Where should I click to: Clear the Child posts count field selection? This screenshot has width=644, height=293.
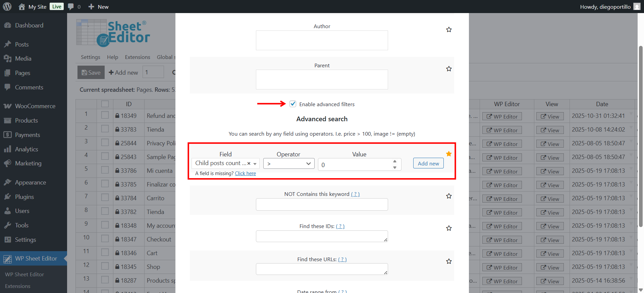[249, 163]
